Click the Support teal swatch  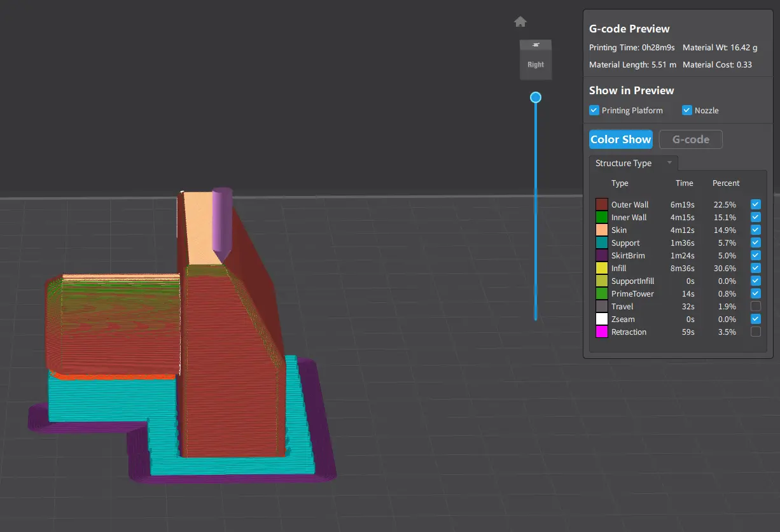[x=602, y=242]
